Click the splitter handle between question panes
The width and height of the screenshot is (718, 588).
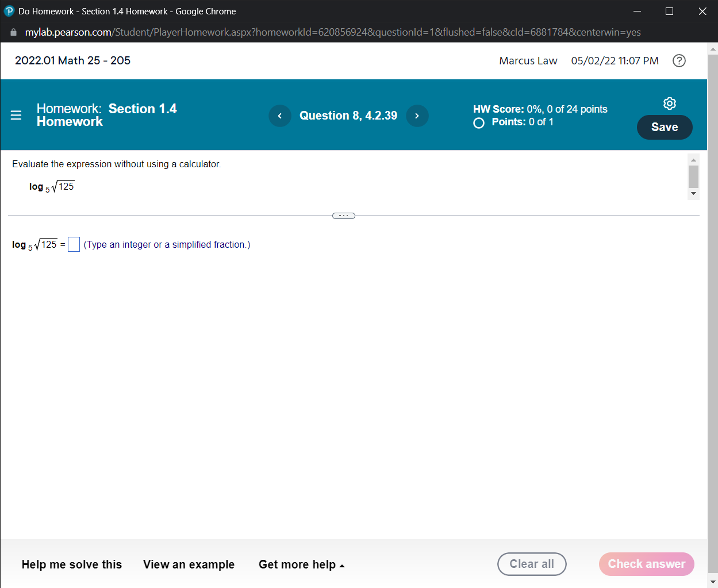[x=343, y=216]
